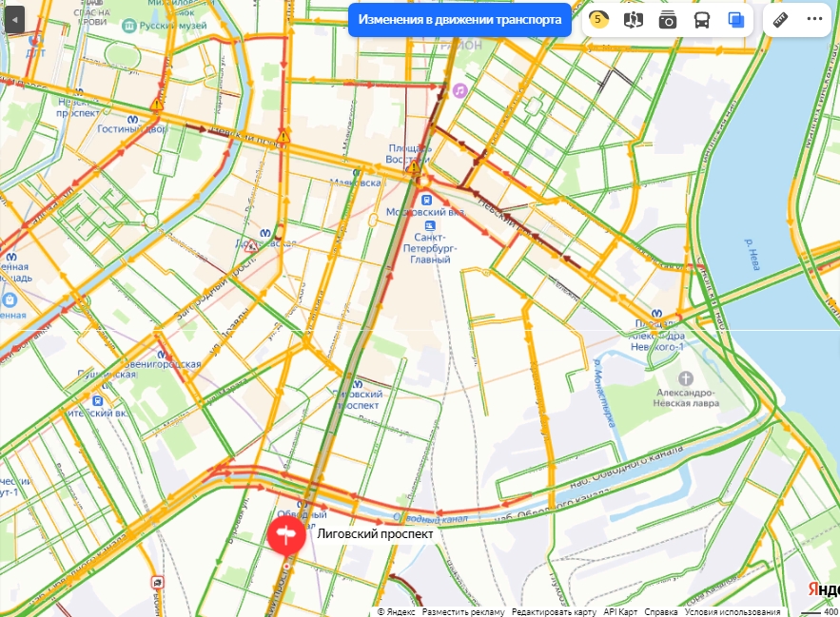The width and height of the screenshot is (840, 617).
Task: Click red Лиговский проспект road sign marker
Action: [286, 534]
